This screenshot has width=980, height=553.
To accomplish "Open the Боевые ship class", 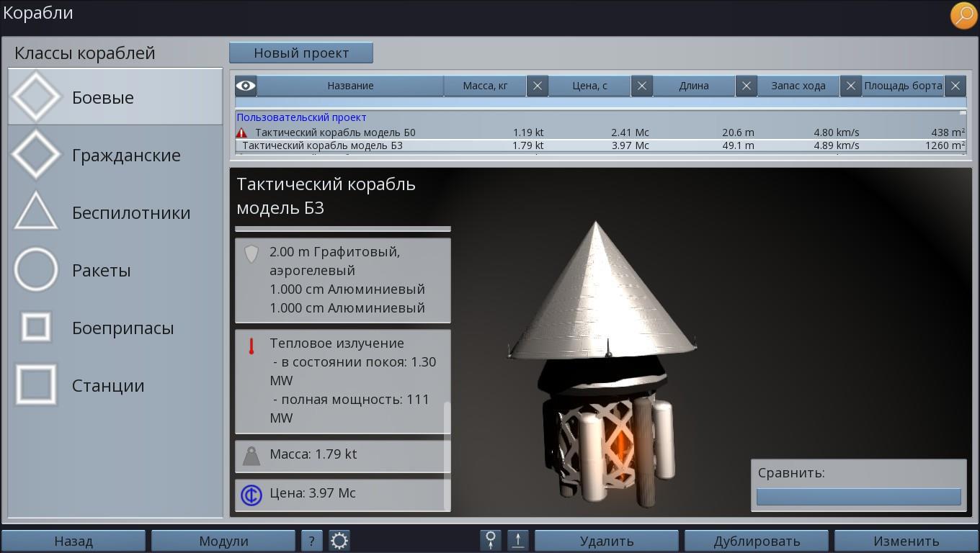I will coord(115,96).
